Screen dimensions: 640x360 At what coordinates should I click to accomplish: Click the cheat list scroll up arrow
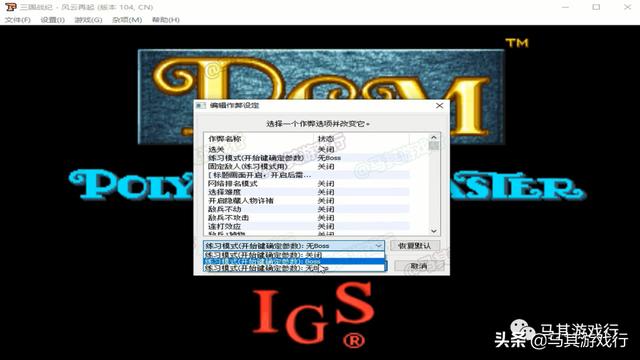click(433, 138)
